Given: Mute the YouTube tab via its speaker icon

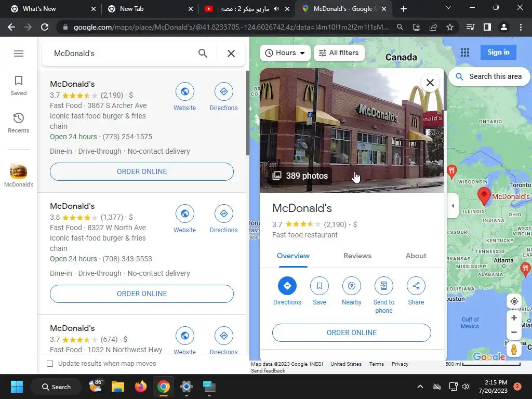Looking at the screenshot, I should [x=276, y=9].
